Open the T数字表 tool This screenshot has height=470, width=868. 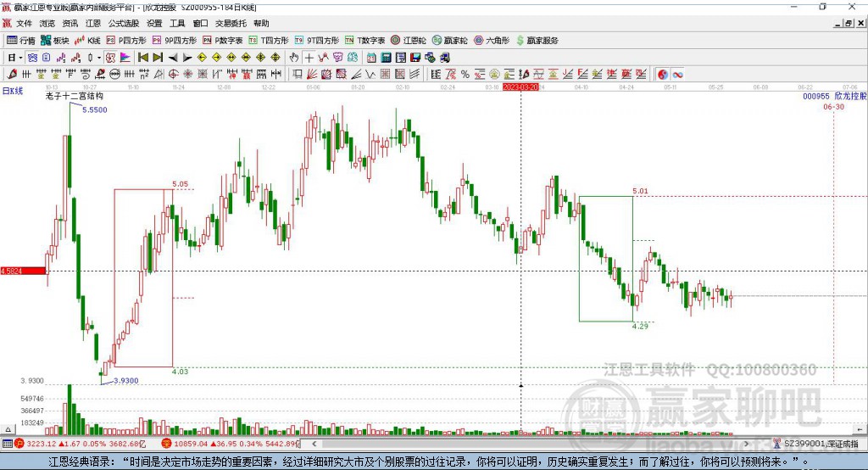click(364, 41)
